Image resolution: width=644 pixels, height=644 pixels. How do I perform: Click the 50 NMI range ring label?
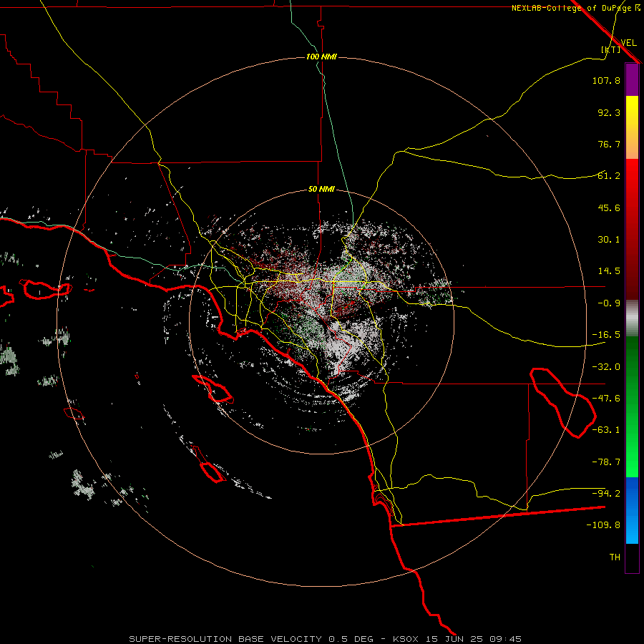[321, 190]
